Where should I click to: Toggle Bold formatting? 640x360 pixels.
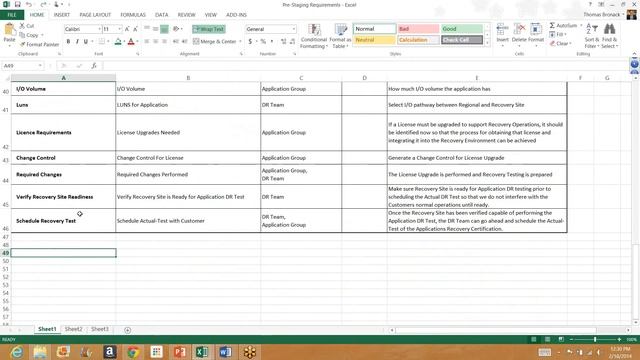coord(68,41)
